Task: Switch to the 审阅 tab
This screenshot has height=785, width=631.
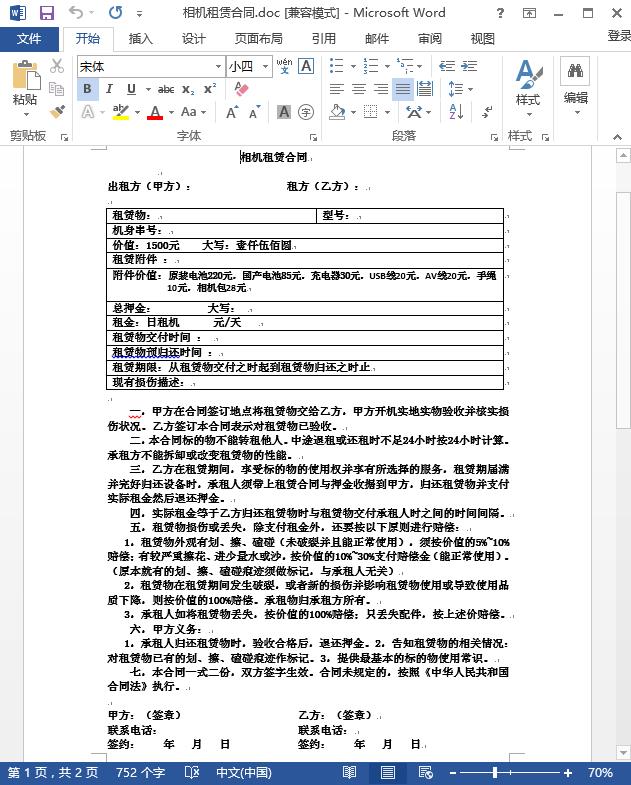Action: (430, 39)
